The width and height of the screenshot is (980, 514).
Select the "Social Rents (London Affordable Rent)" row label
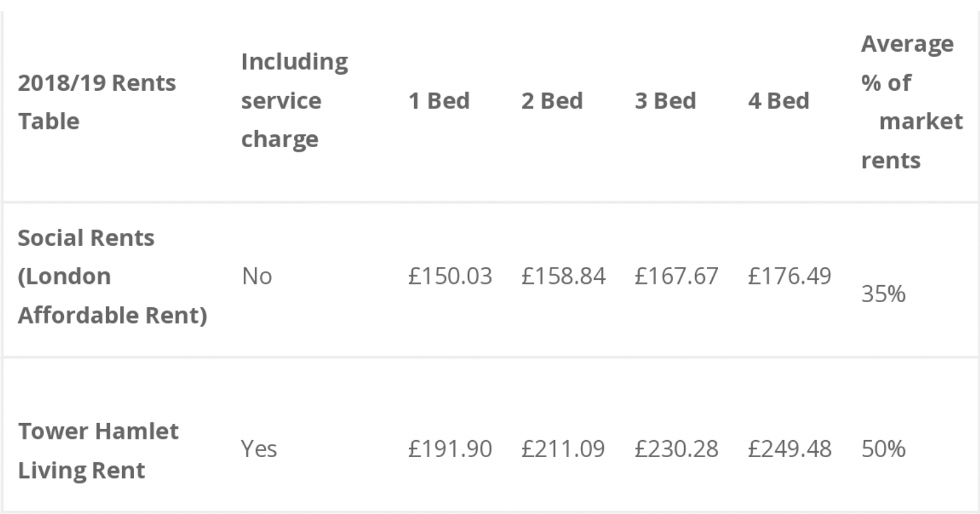click(112, 277)
